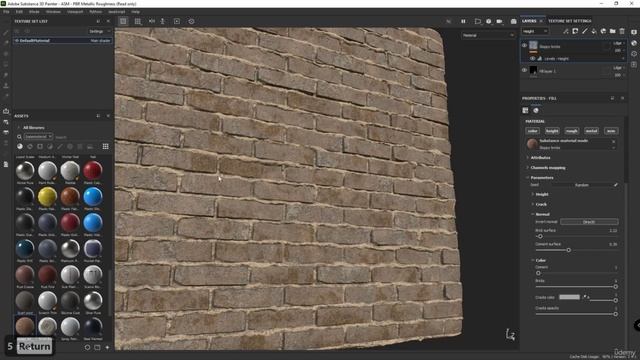Viewport: 640px width, 360px height.
Task: Open the resource updater icon in left toolbar
Action: pyautogui.click(x=6, y=122)
